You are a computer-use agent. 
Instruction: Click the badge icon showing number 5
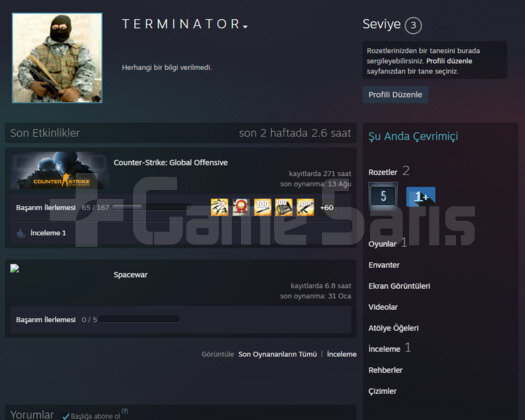(383, 196)
